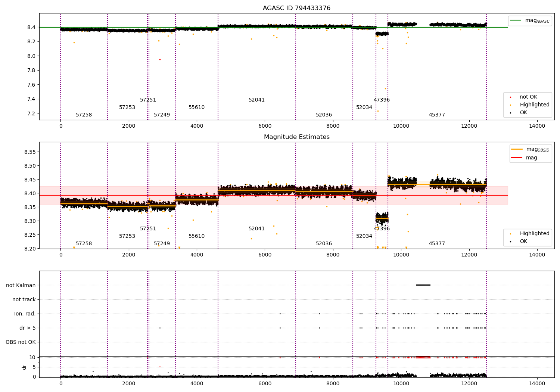The image size is (560, 392).
Task: Click obsid label 57251 in the top plot
Action: pos(148,100)
